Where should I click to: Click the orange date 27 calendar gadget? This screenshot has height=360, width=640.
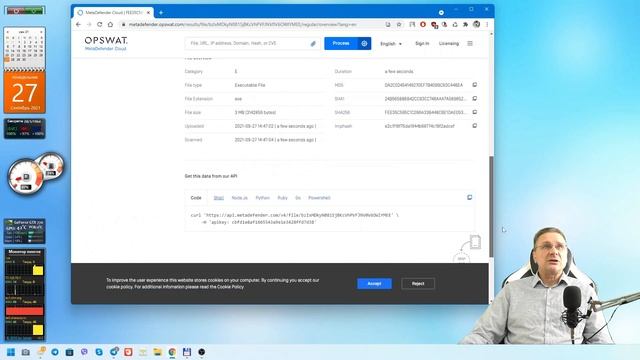(24, 93)
